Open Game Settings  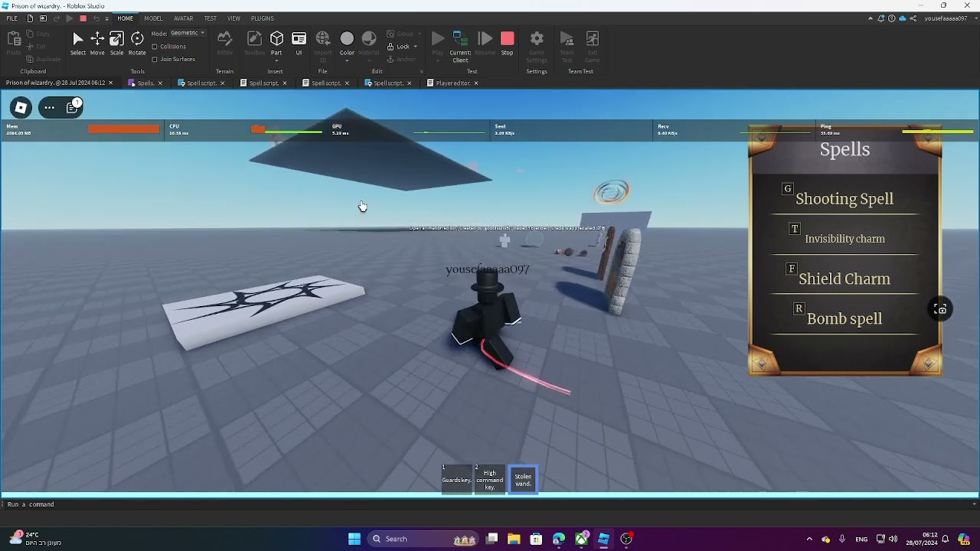(537, 46)
